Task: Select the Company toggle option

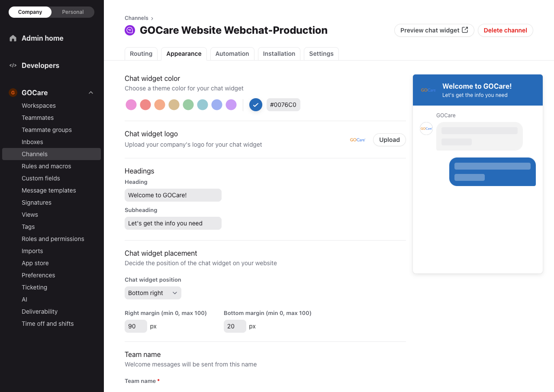Action: click(30, 12)
